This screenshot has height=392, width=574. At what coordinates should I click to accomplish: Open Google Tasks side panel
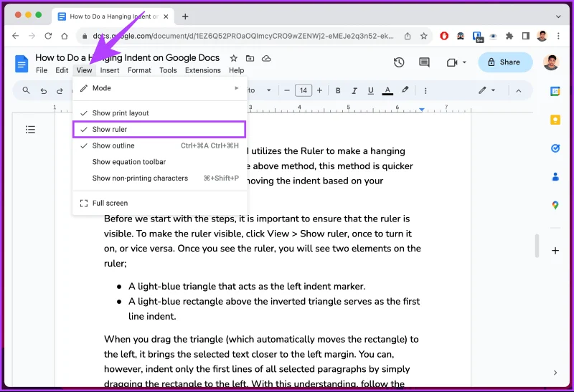555,148
